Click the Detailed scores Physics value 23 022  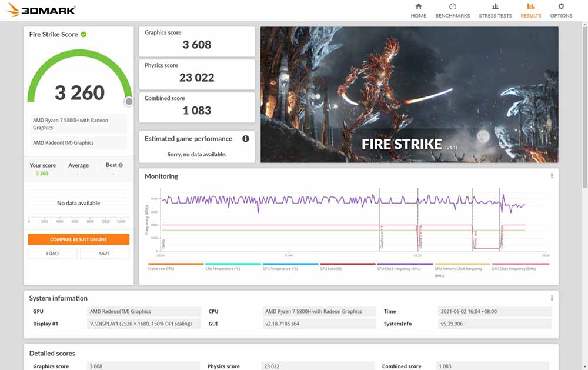click(x=318, y=366)
